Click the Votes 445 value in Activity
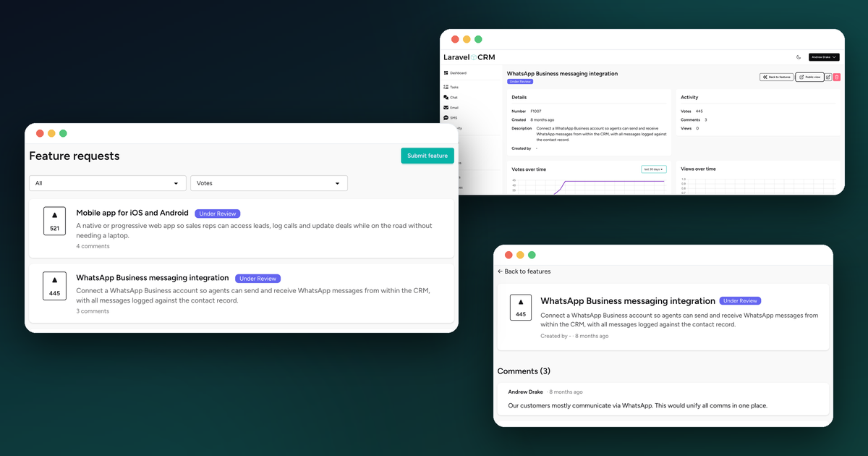This screenshot has height=456, width=868. click(699, 111)
